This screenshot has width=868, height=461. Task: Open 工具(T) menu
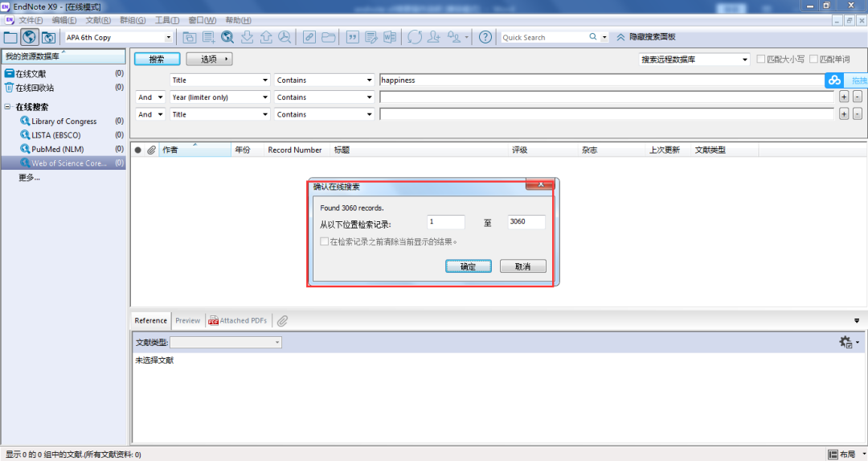166,20
